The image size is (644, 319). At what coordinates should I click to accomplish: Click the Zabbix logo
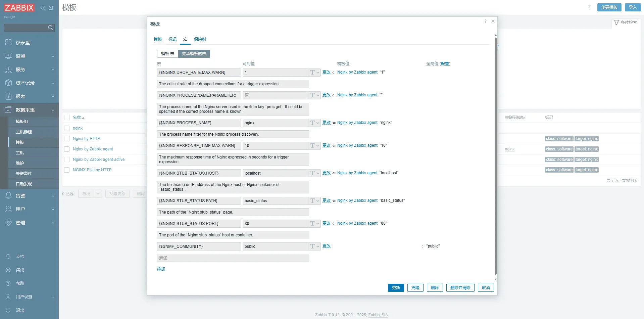click(x=19, y=8)
